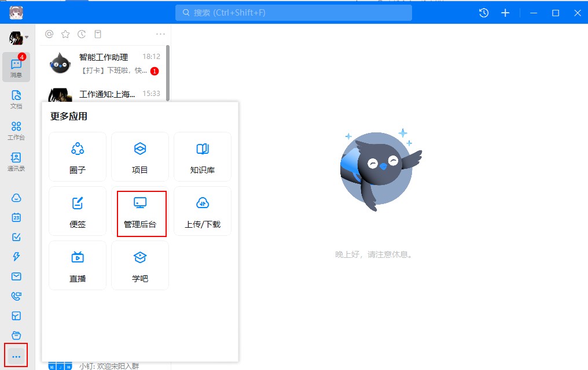
Task: Switch to the 文档 documents tab
Action: click(x=16, y=99)
